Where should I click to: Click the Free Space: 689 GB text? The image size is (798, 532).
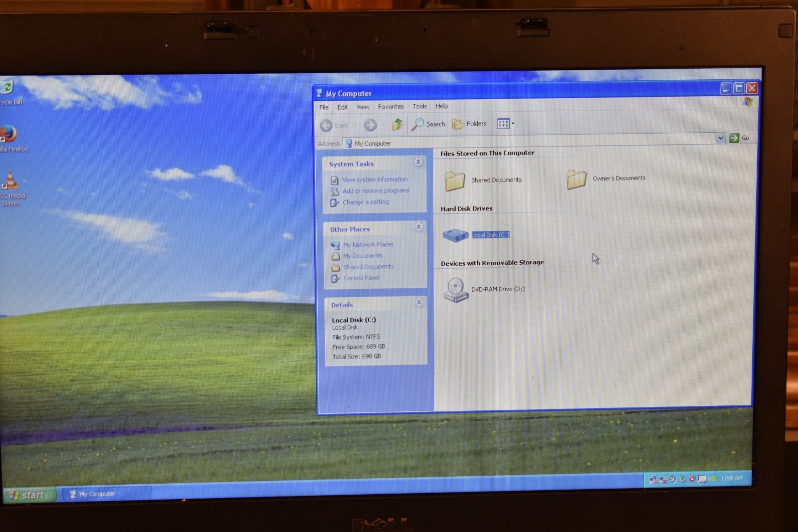[359, 347]
